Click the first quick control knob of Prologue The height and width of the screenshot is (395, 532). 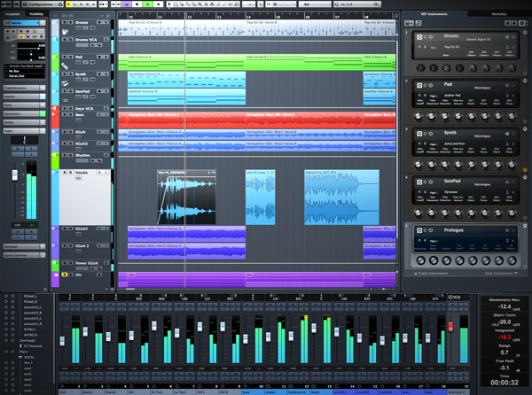pos(420,260)
